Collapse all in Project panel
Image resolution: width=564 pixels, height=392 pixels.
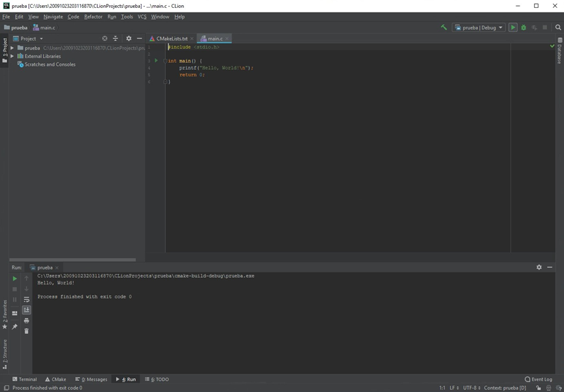coord(116,38)
